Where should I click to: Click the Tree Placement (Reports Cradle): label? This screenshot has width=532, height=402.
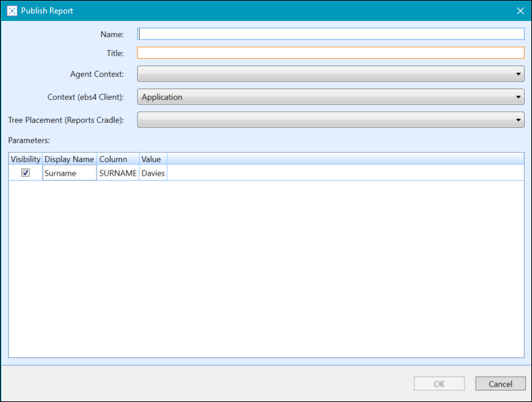66,120
